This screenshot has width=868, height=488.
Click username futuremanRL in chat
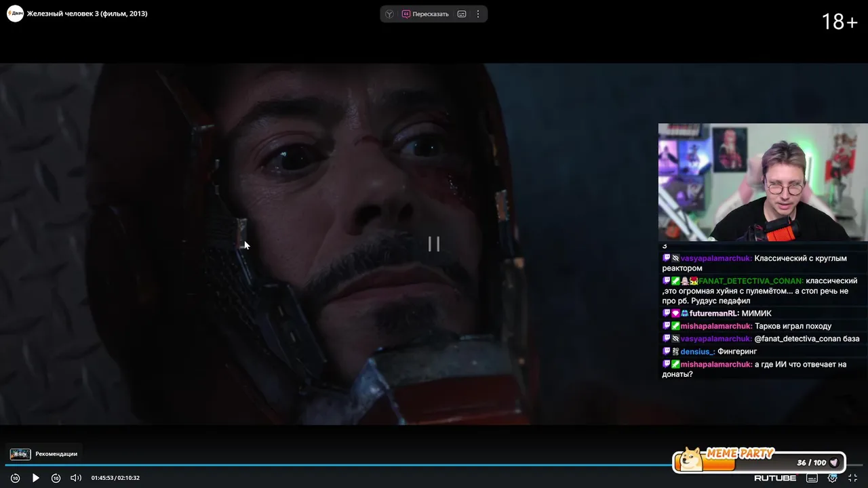[x=714, y=313]
